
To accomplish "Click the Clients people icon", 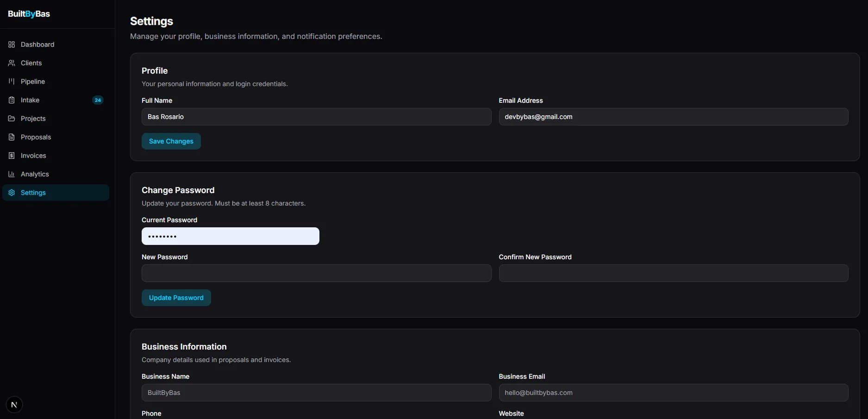I will (12, 63).
